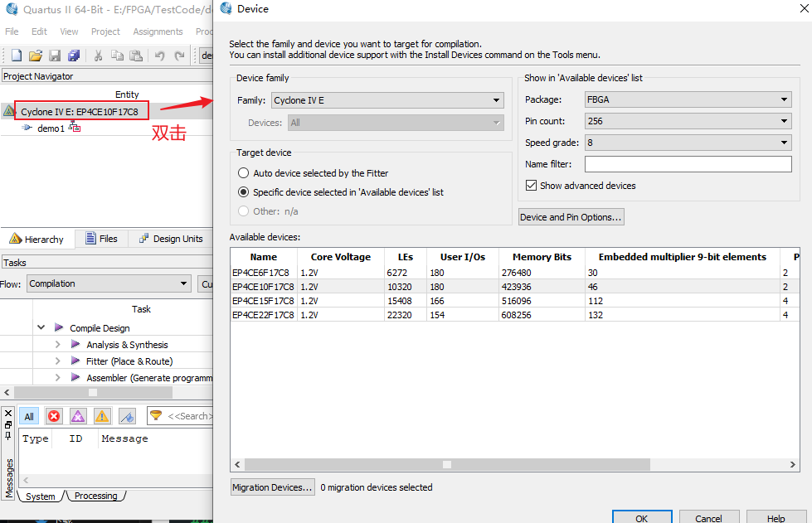Collapse the Compile Design task tree

coord(41,327)
